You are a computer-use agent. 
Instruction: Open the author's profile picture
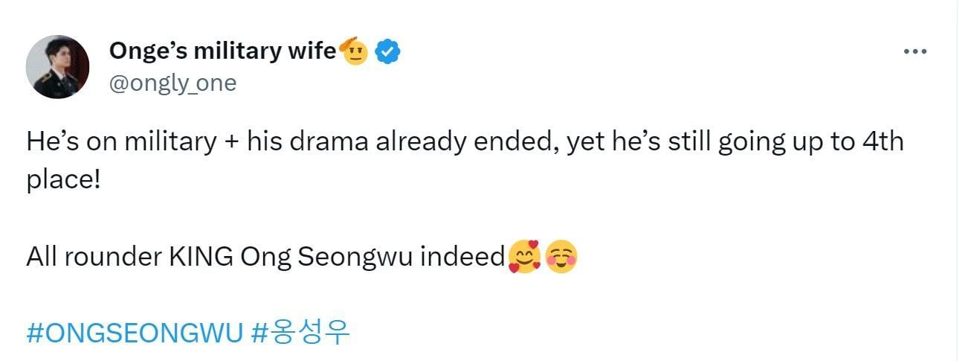pyautogui.click(x=58, y=67)
